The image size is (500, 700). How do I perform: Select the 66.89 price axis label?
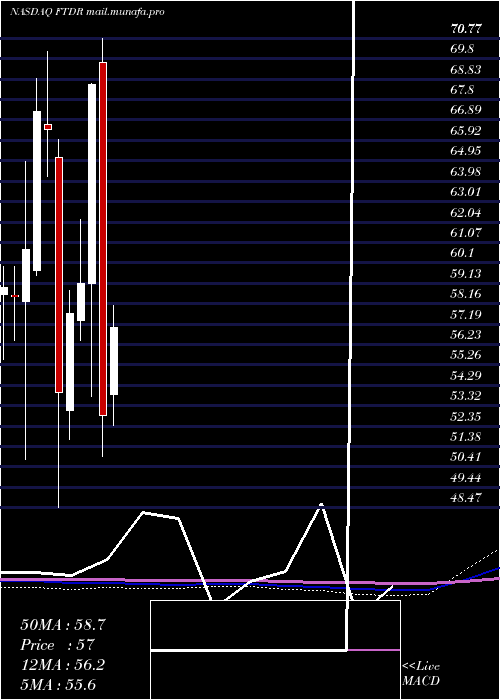pos(466,110)
